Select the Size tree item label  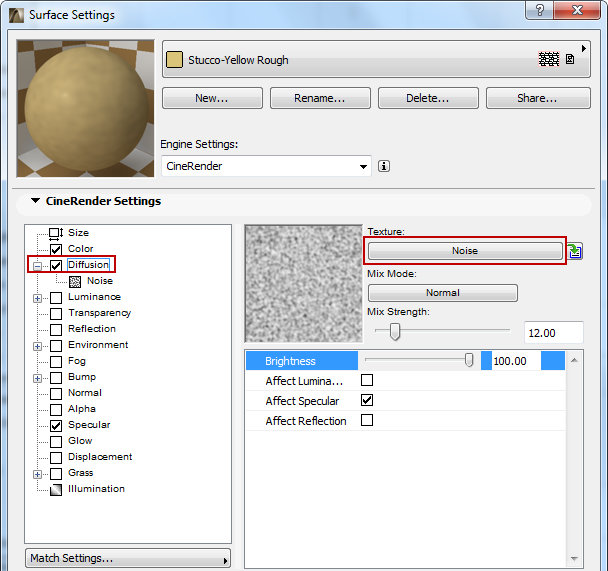[78, 233]
